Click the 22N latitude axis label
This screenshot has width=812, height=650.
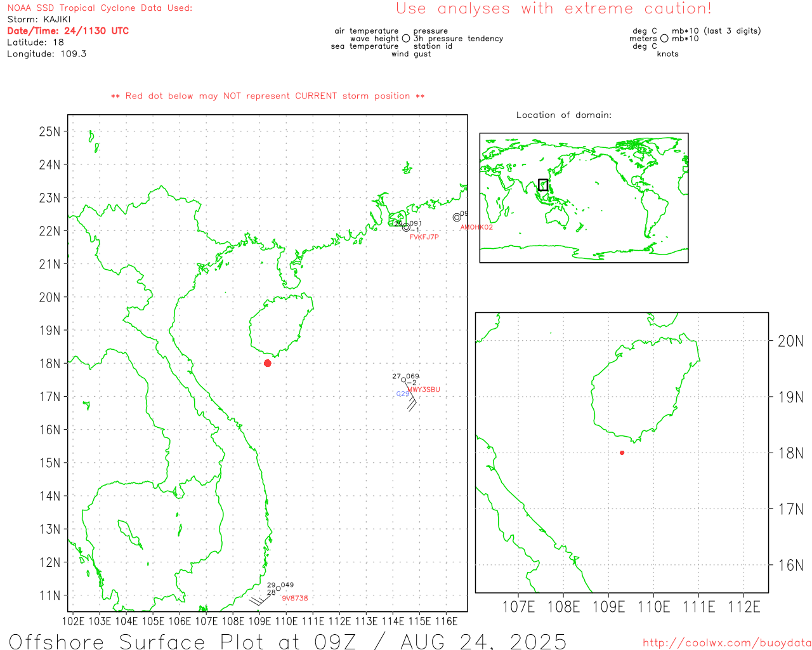(x=49, y=230)
